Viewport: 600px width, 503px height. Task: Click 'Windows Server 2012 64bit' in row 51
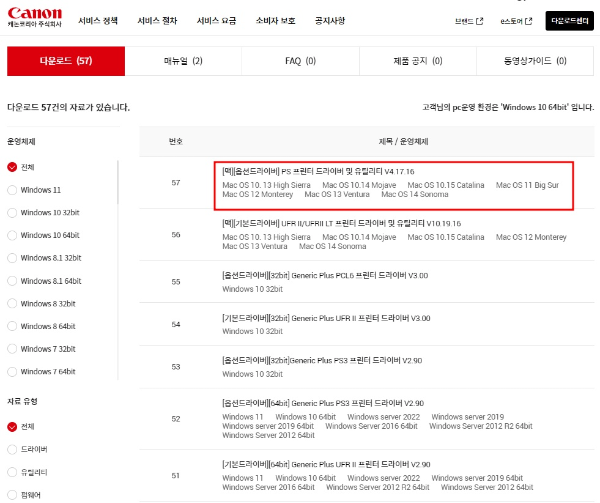pos(487,487)
